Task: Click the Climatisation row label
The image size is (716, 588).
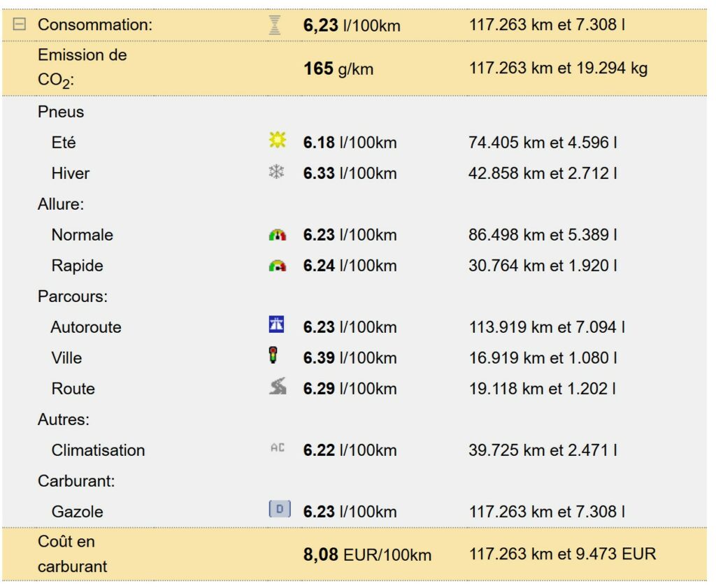Action: (98, 450)
